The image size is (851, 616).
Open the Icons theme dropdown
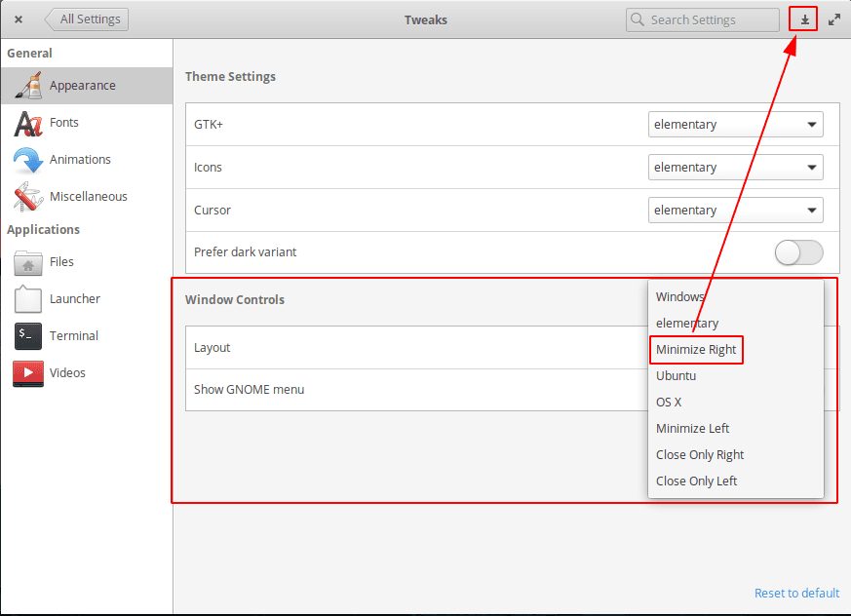click(735, 167)
